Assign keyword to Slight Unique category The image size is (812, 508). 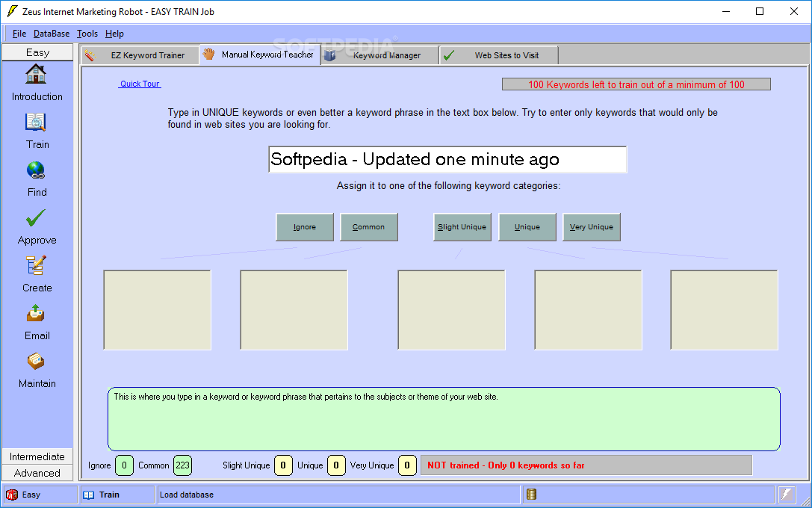coord(462,227)
